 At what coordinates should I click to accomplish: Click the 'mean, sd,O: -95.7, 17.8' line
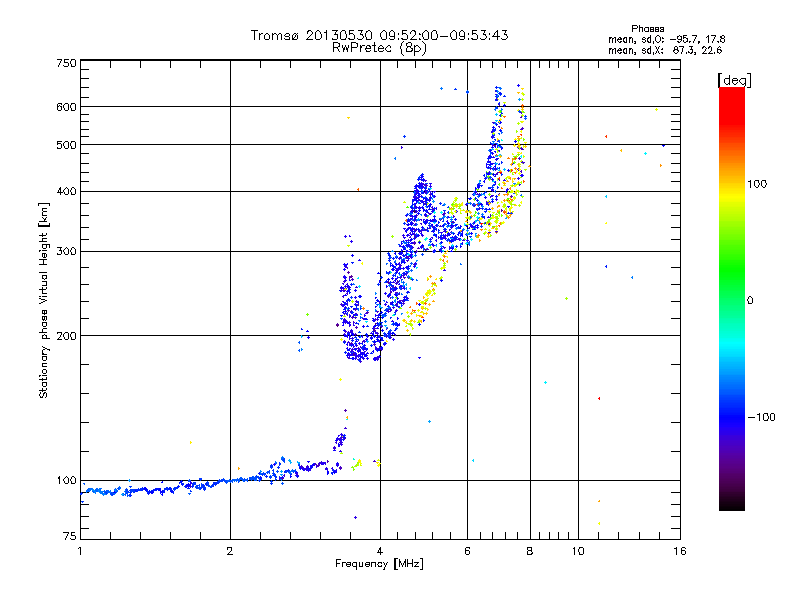click(x=666, y=39)
